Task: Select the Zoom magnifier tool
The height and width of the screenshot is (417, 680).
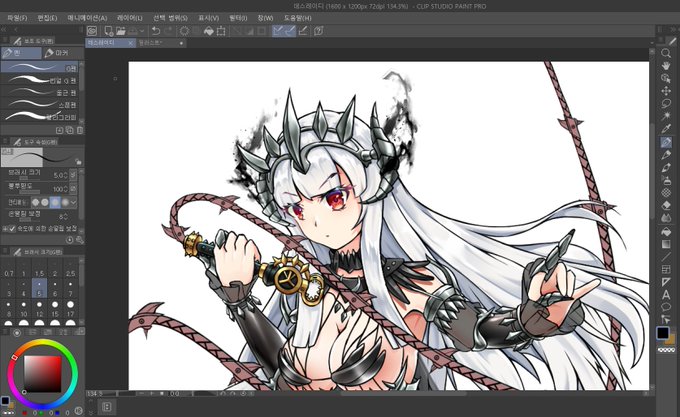Action: tap(666, 53)
